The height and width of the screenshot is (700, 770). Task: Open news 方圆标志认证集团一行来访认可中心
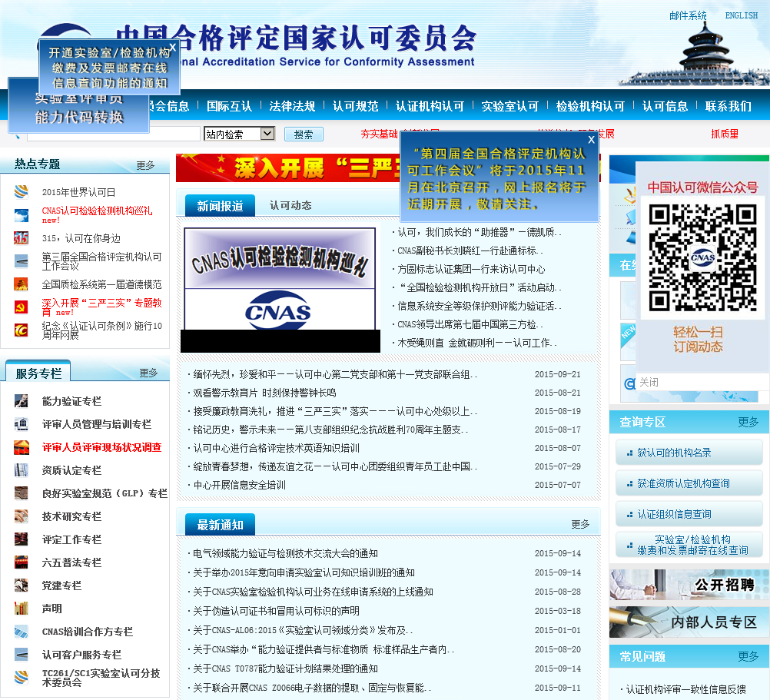(x=471, y=269)
